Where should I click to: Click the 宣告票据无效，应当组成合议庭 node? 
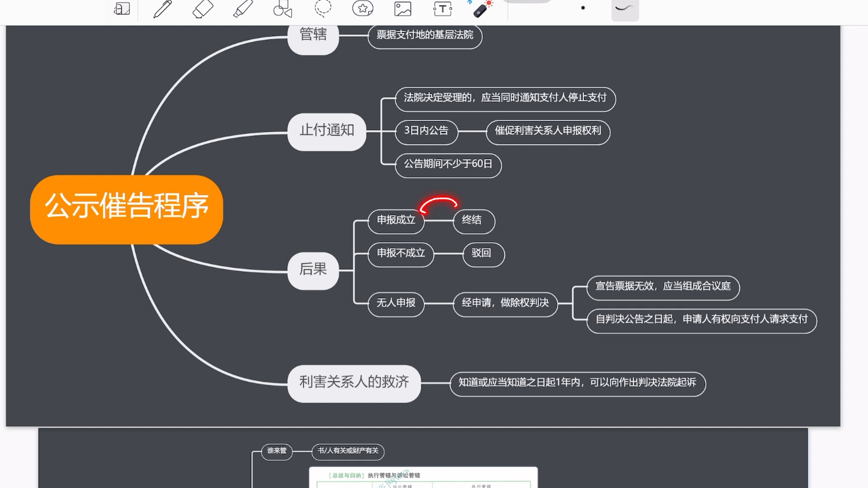tap(663, 287)
